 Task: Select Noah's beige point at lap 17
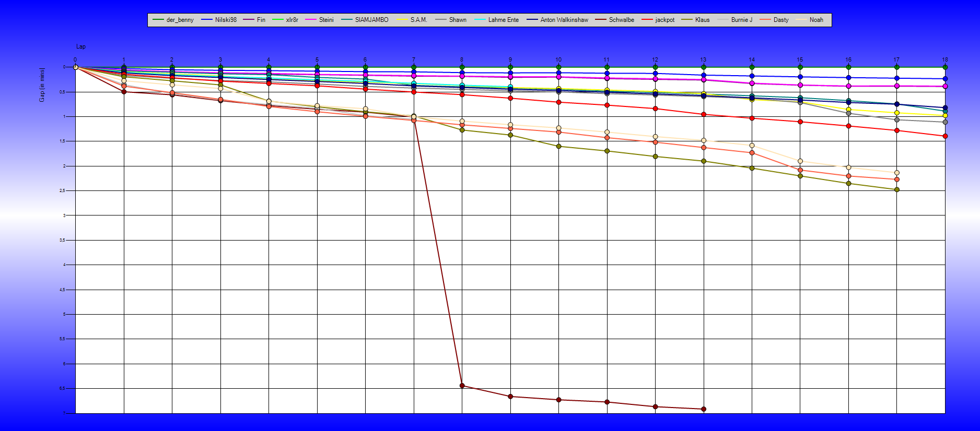click(897, 173)
